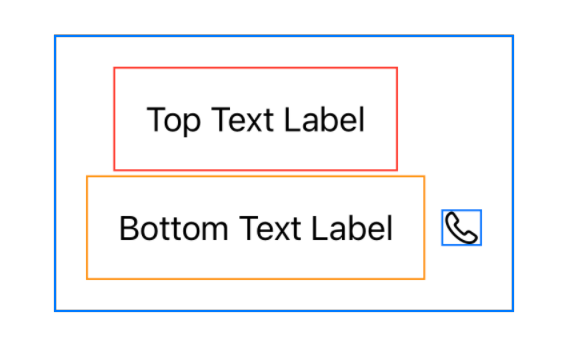
Task: Click empty space left of the red box
Action: click(85, 119)
